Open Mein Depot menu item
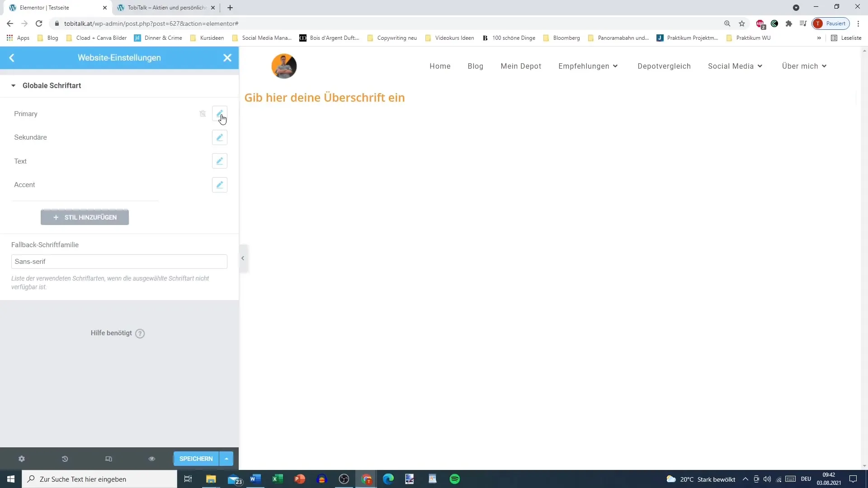 pos(521,66)
